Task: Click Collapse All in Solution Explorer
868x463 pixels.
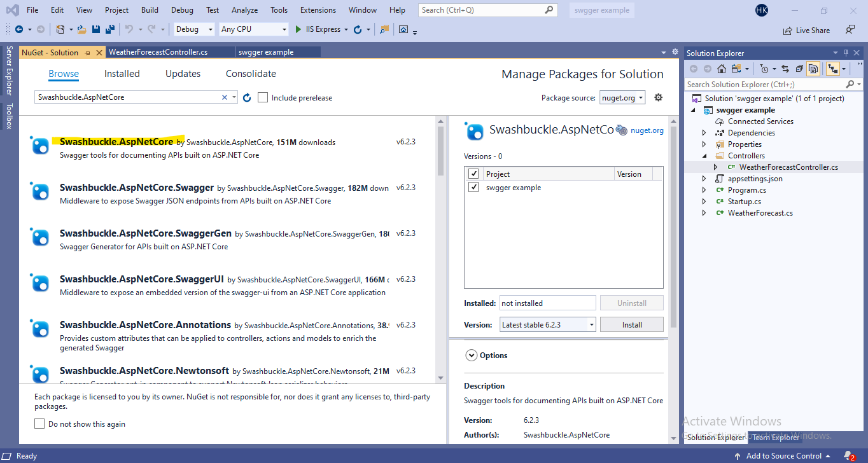Action: click(799, 69)
